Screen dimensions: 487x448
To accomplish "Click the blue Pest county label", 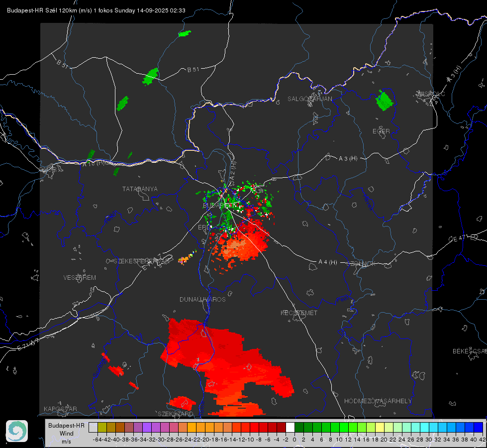I will coord(342,299).
